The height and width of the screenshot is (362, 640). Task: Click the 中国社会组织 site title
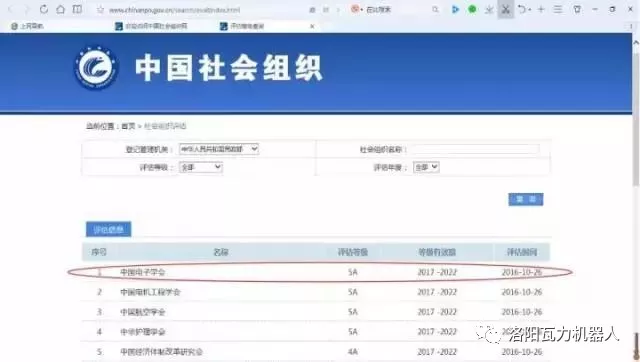pyautogui.click(x=229, y=68)
